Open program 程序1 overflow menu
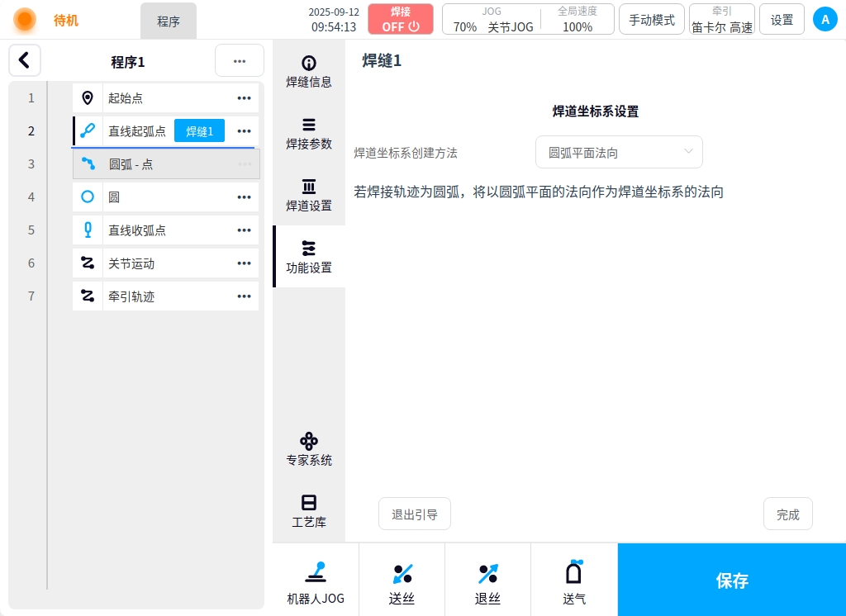This screenshot has width=846, height=616. [240, 61]
